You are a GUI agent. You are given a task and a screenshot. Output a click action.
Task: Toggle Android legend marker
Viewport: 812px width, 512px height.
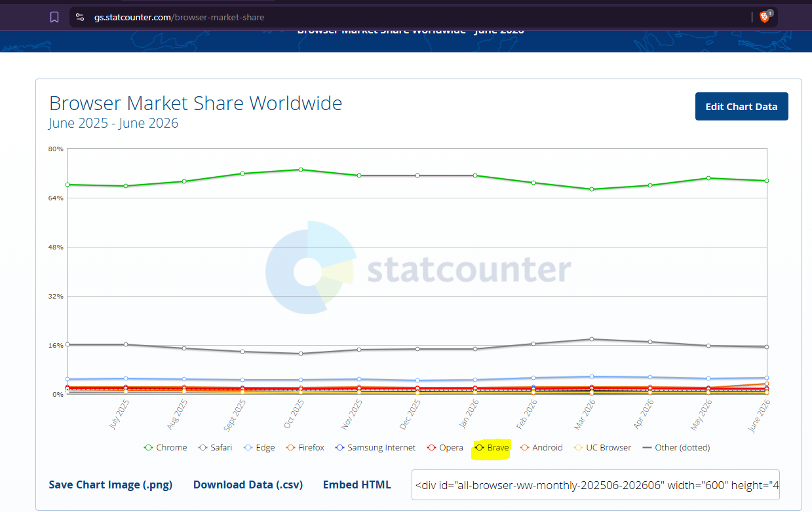coord(524,448)
